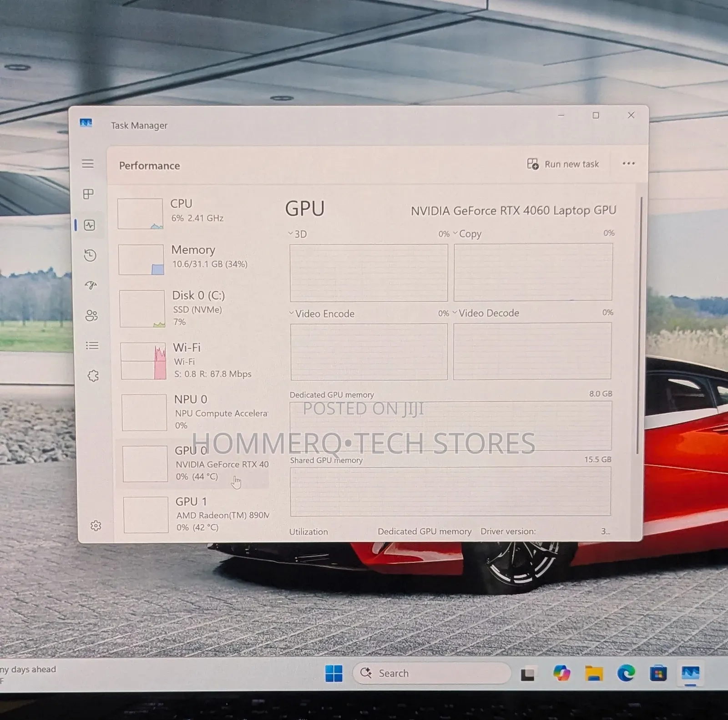Open the Startup apps icon

[x=91, y=285]
